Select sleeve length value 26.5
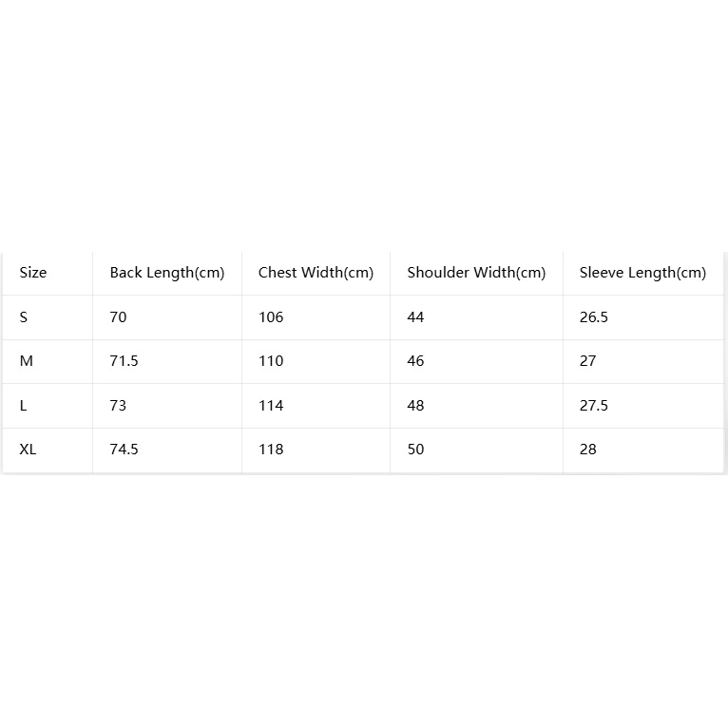 tap(593, 317)
